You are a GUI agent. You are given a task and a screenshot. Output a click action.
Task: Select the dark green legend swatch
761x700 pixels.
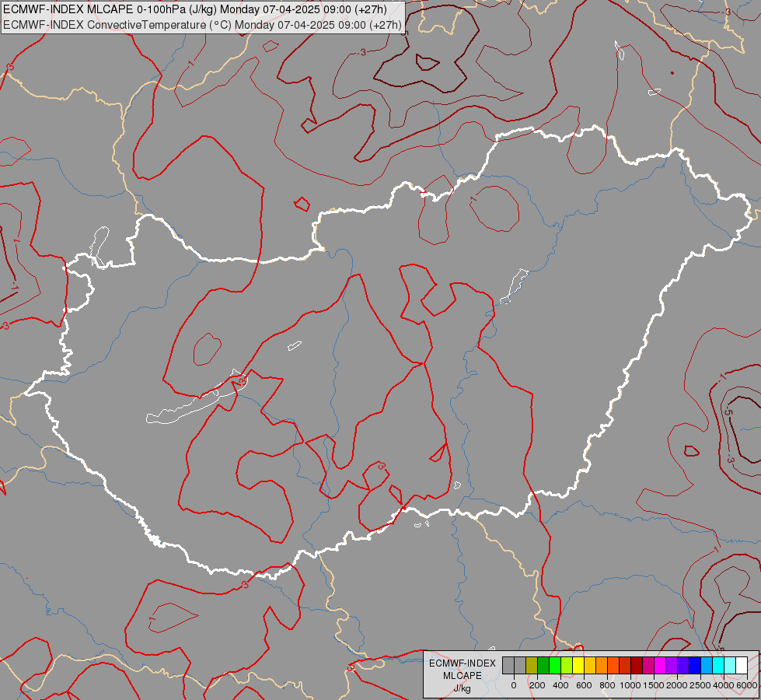point(543,666)
